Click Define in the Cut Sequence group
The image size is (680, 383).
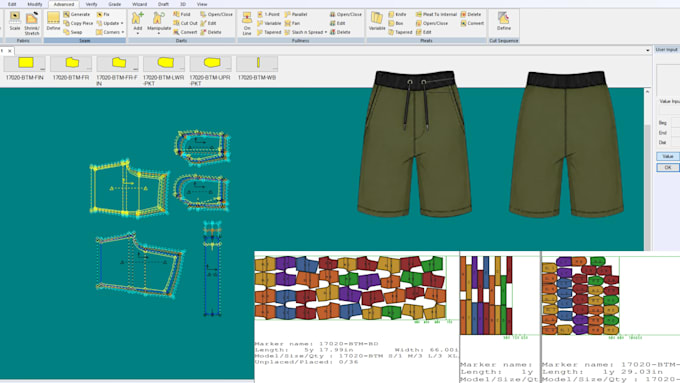coord(503,21)
